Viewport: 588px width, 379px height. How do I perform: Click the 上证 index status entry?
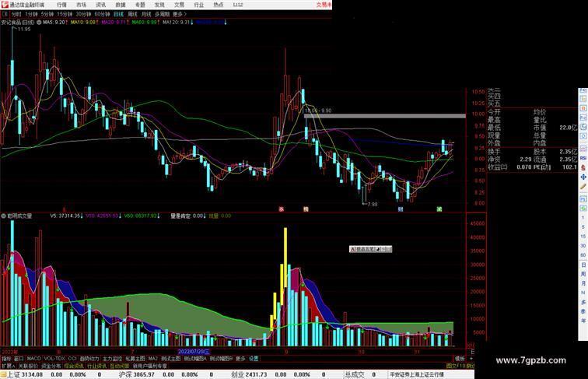pos(25,374)
